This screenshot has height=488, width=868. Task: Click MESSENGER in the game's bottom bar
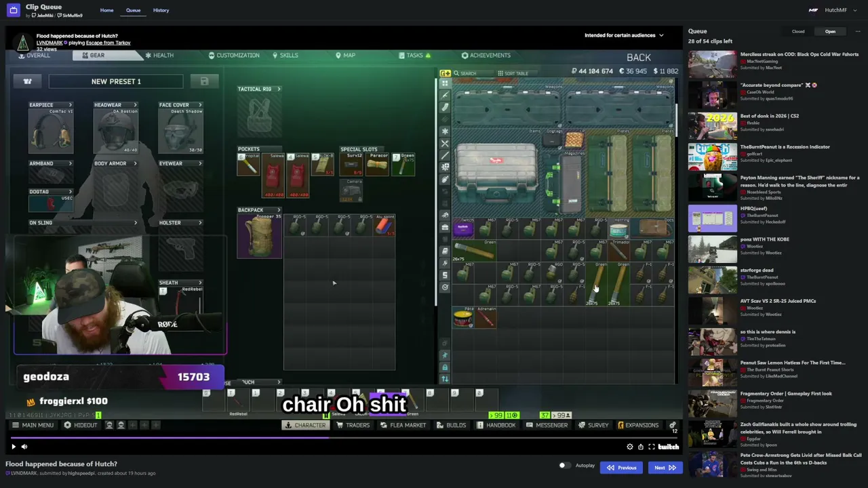(547, 426)
